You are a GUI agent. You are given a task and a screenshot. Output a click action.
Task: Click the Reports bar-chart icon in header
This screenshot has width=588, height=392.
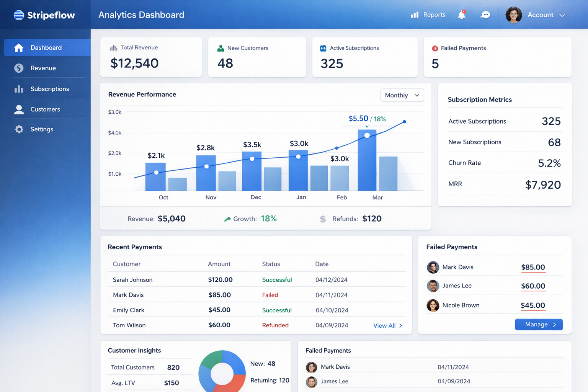point(415,15)
